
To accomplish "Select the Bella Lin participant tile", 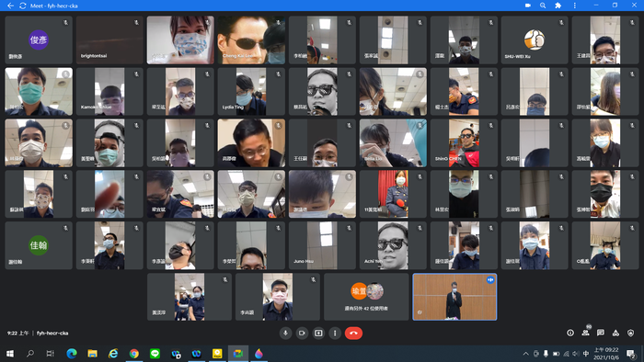I will (x=393, y=142).
